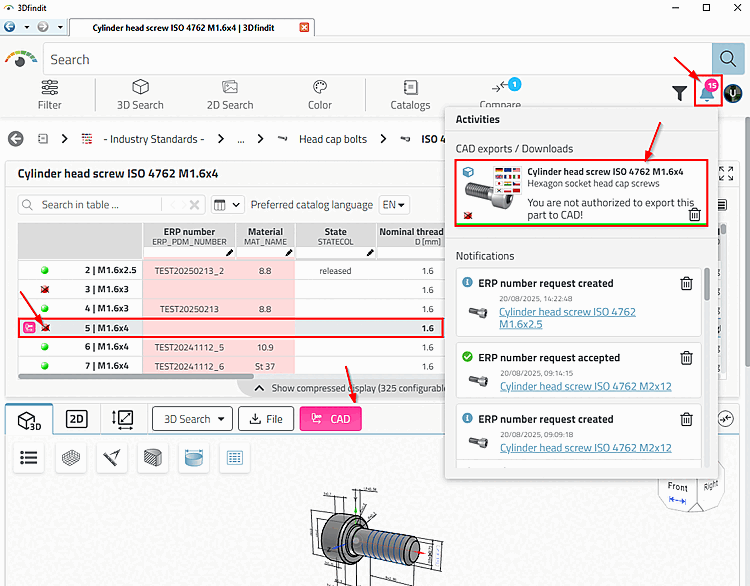Click the round compare icon beside viewer

click(726, 419)
